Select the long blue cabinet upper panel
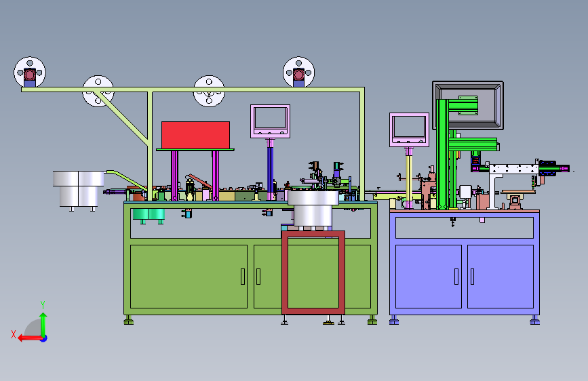 tap(465, 228)
